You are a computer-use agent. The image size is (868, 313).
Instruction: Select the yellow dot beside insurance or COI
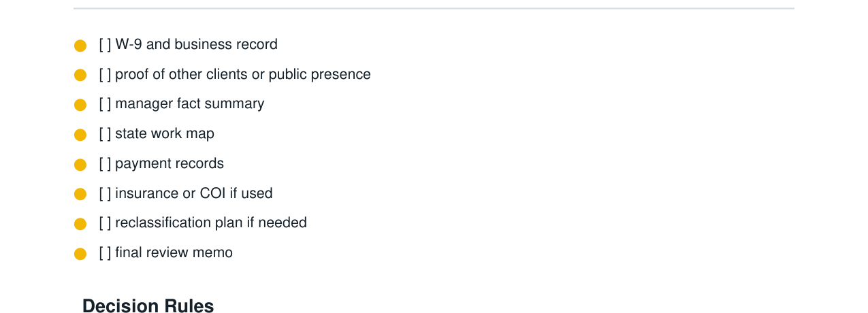80,194
